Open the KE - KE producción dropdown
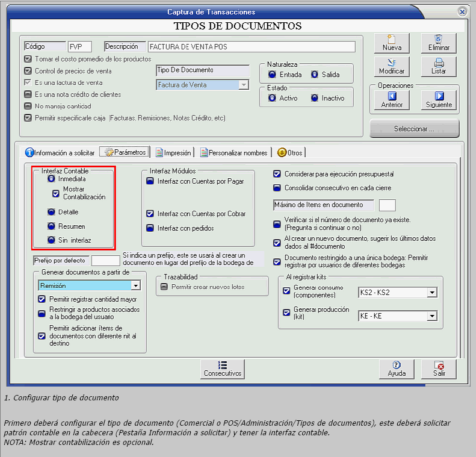Image resolution: width=476 pixels, height=457 pixels. pyautogui.click(x=431, y=316)
